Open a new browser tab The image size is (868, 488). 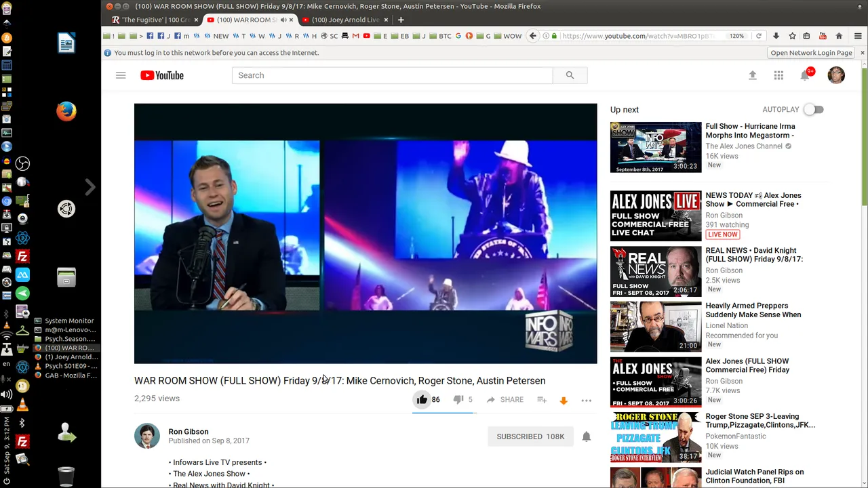click(x=401, y=20)
